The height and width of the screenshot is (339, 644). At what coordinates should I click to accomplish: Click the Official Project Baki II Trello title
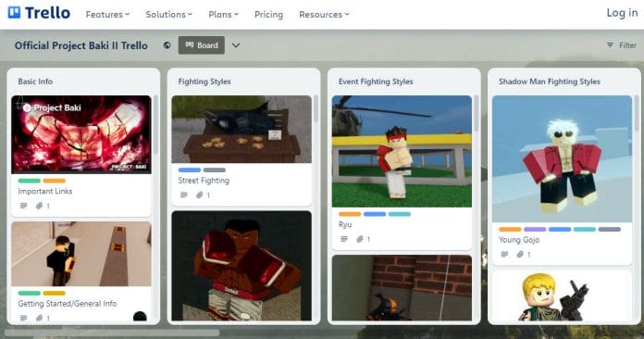pos(80,45)
